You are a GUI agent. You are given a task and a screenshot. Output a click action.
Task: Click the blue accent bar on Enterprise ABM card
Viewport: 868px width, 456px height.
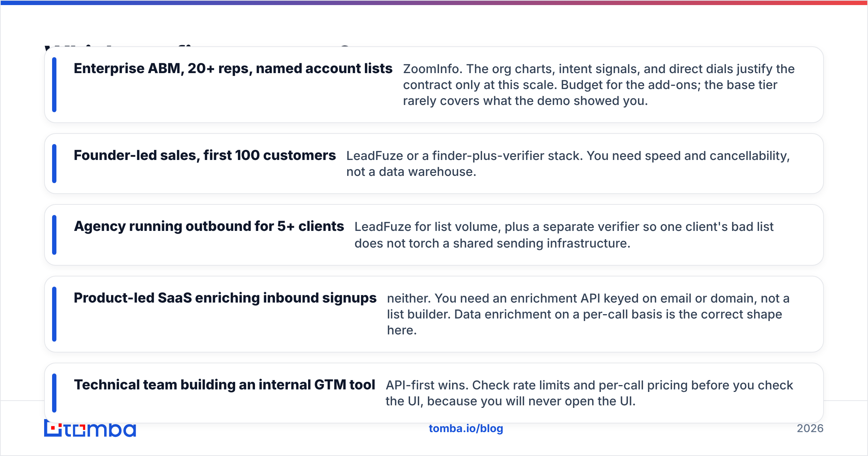coord(54,85)
